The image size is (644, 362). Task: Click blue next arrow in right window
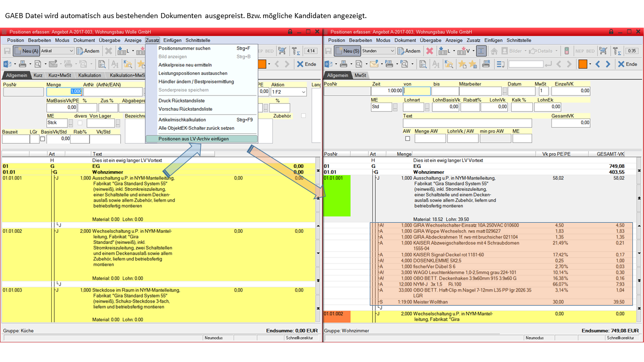click(x=608, y=64)
